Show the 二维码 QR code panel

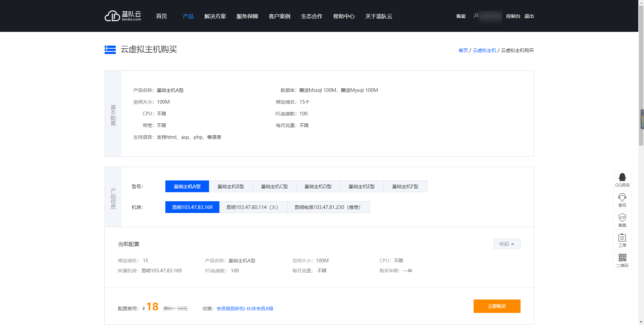pyautogui.click(x=622, y=260)
